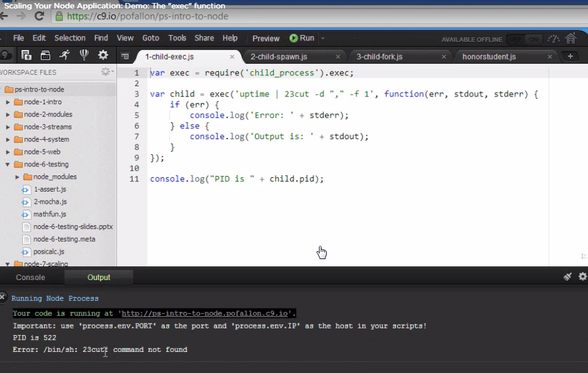588x373 pixels.
Task: Open the View menu
Action: coord(125,38)
